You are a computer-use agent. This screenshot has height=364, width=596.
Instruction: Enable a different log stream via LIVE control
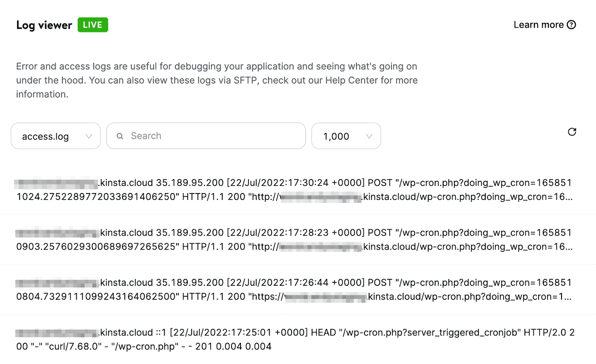coord(92,25)
